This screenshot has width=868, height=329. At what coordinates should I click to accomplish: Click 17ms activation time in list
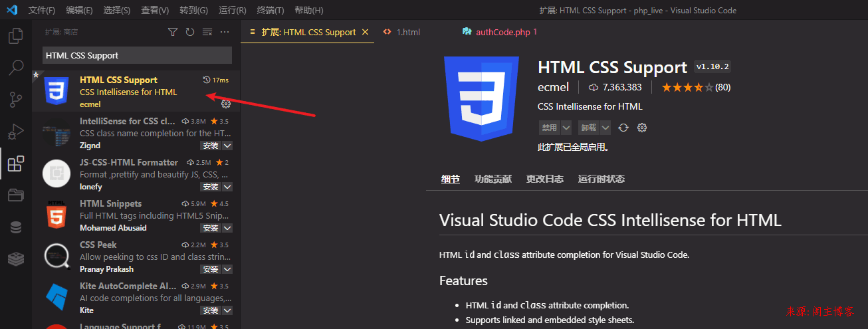(x=216, y=80)
